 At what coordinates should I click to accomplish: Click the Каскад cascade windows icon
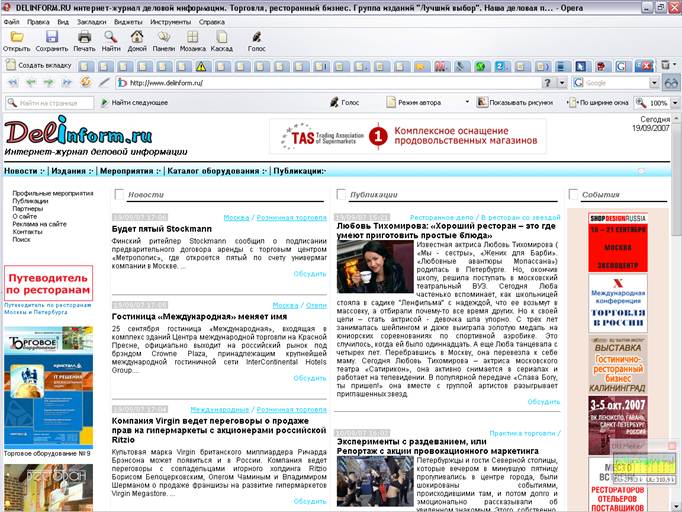pos(221,37)
